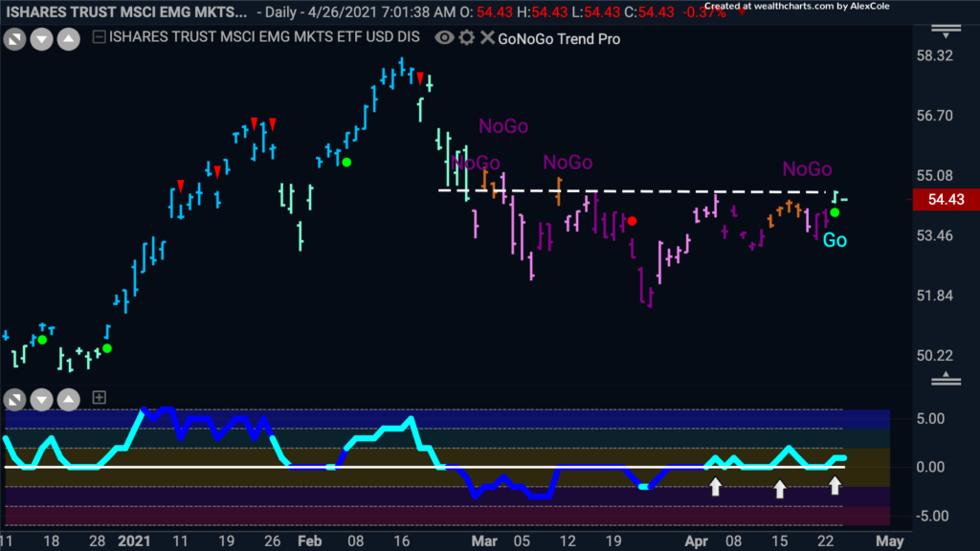Click the 53.46 price axis label
Image resolution: width=980 pixels, height=551 pixels.
934,235
